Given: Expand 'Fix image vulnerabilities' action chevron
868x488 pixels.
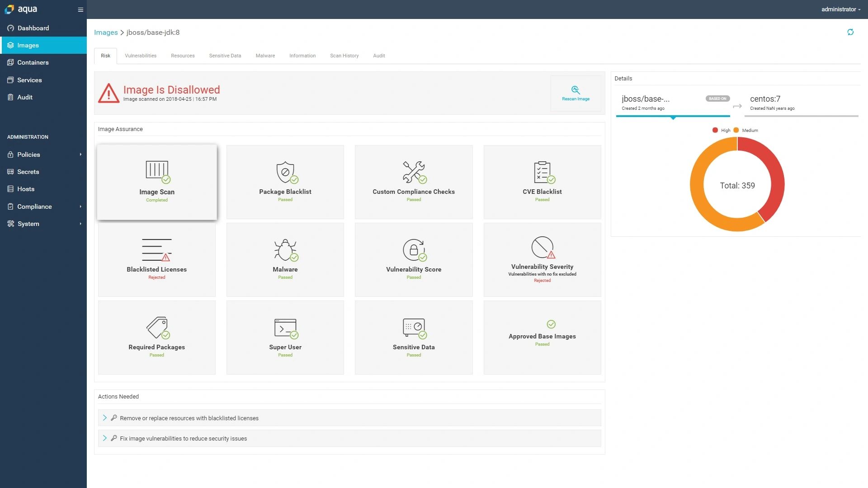Looking at the screenshot, I should pyautogui.click(x=104, y=438).
